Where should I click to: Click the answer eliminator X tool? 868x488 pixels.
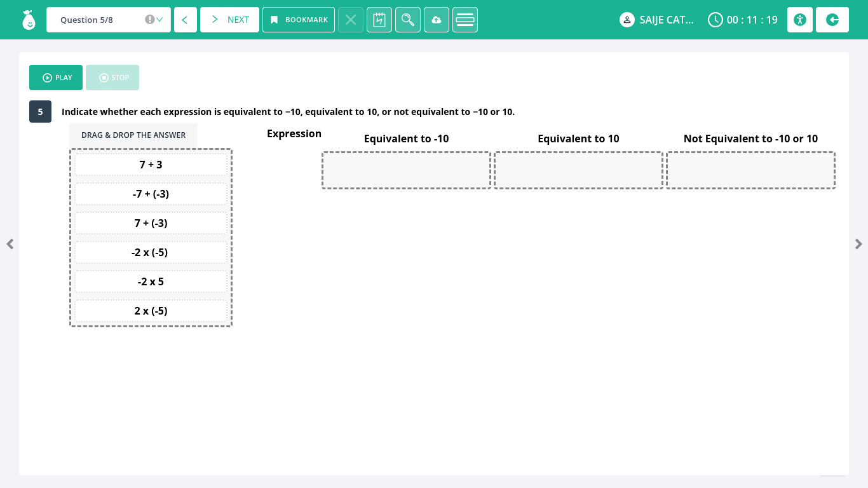(351, 20)
